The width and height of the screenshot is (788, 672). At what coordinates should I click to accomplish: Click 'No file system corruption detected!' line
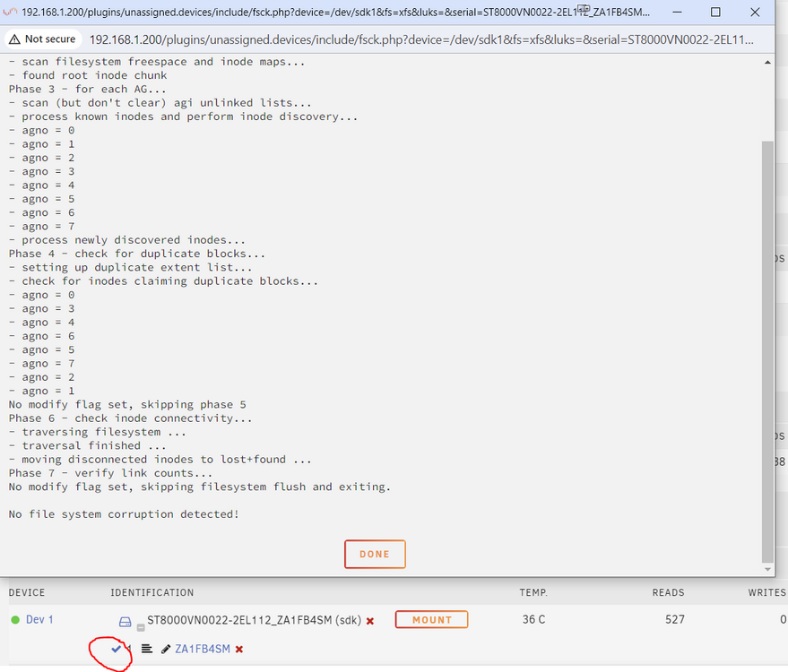coord(124,514)
